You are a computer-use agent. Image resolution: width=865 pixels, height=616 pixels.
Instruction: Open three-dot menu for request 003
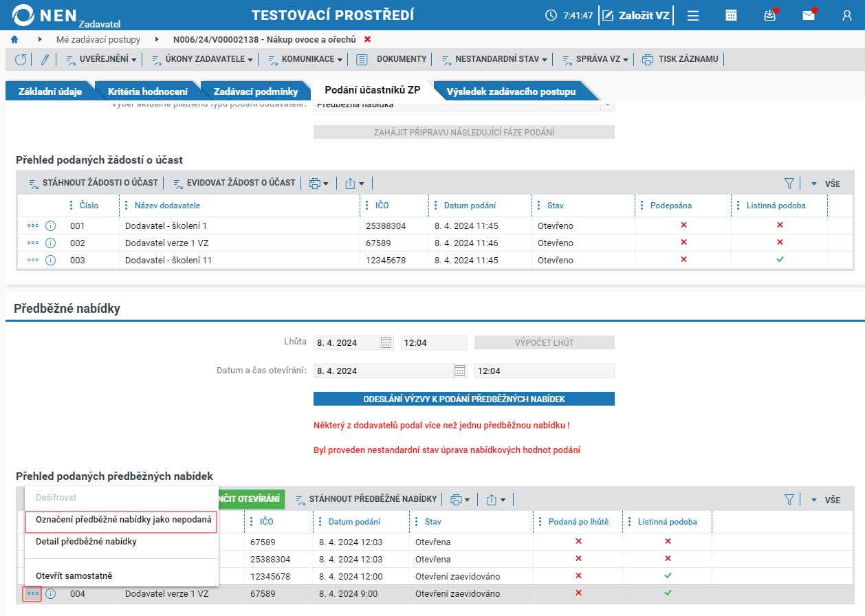click(33, 260)
